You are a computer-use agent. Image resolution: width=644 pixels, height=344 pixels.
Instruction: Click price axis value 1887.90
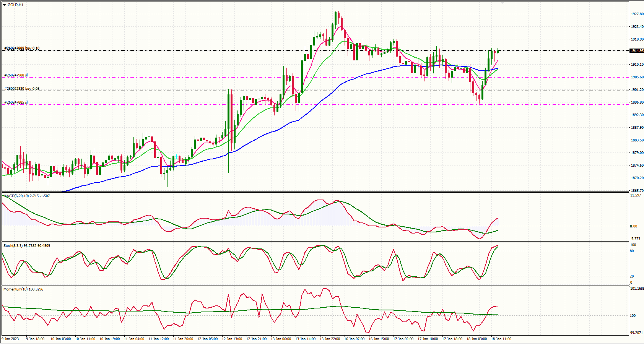coord(637,128)
